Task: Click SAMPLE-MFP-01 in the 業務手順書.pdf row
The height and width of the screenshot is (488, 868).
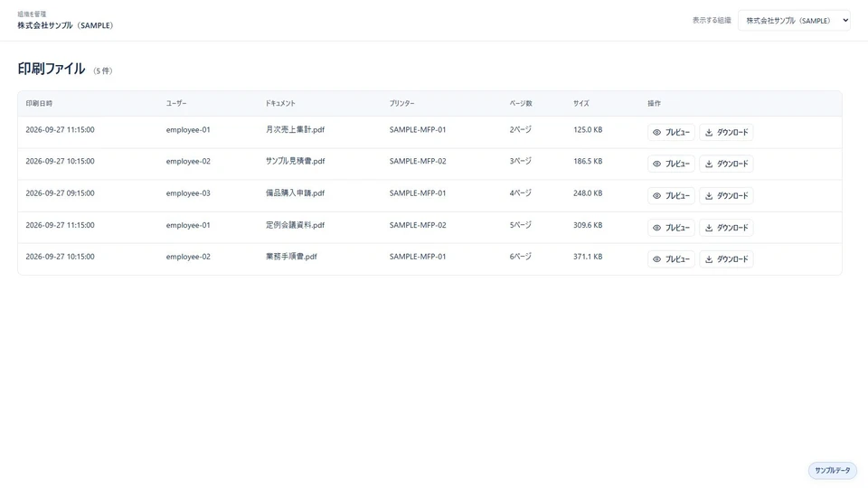Action: (418, 257)
